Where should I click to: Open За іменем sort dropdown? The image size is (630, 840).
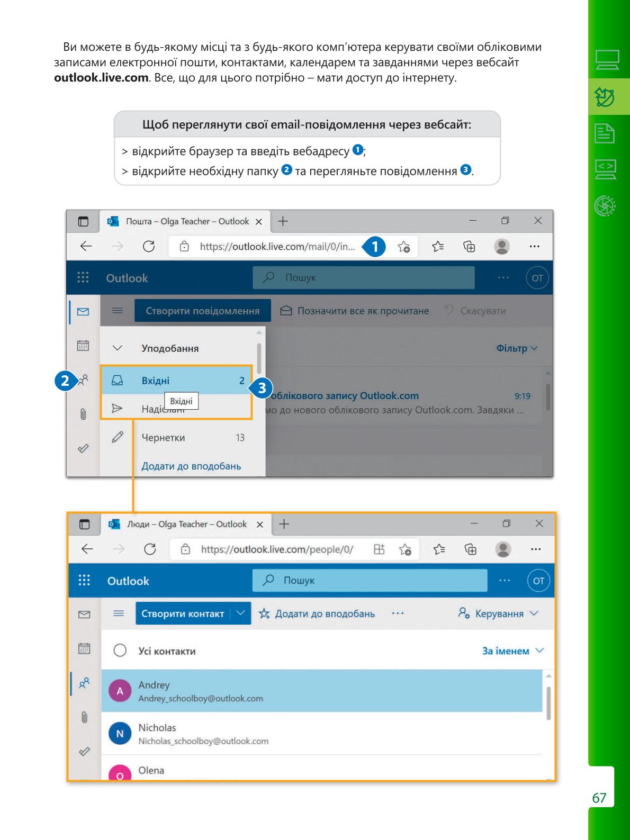512,651
